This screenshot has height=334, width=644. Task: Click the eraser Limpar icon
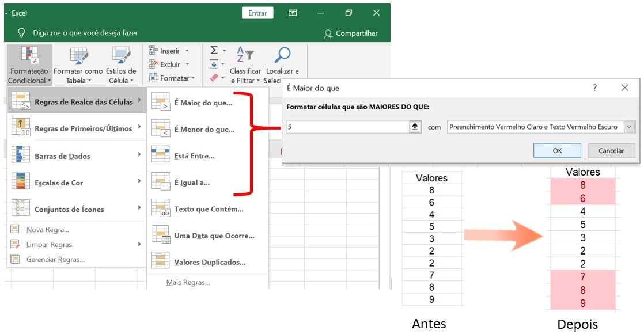pos(214,78)
